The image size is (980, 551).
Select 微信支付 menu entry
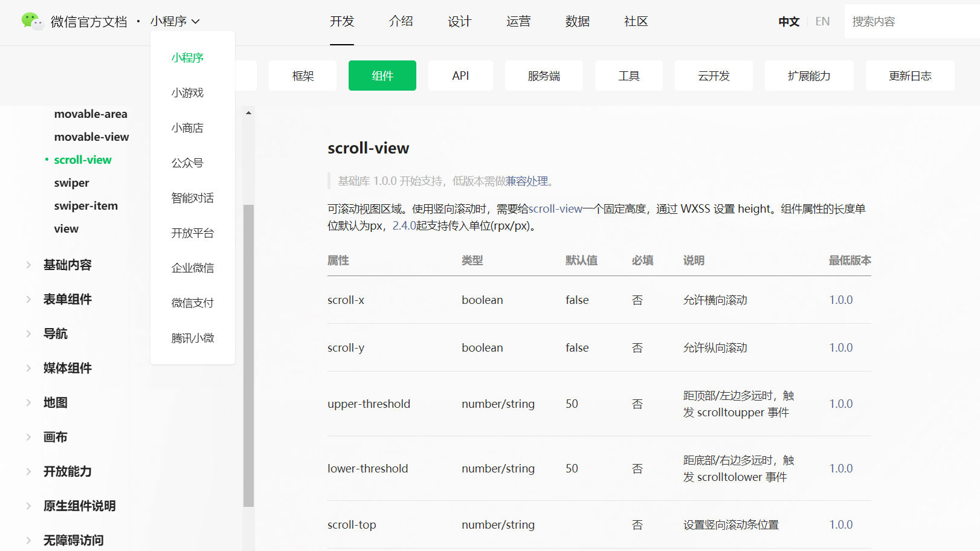click(x=192, y=303)
